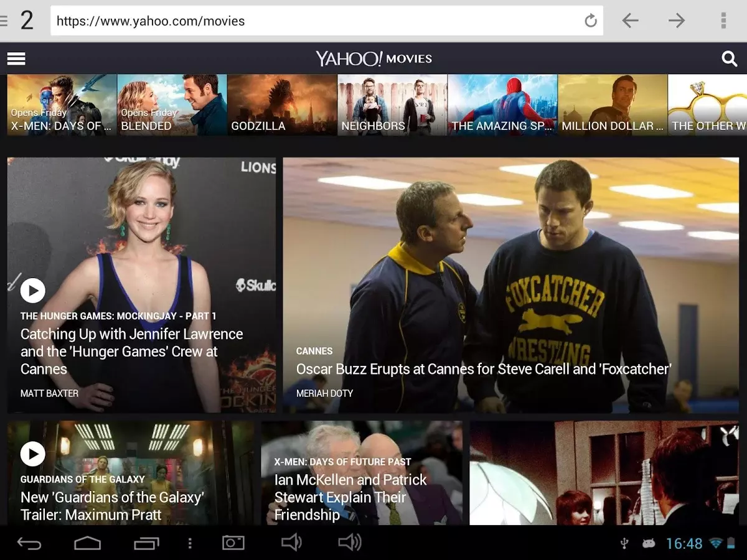Play the Guardians of the Galaxy trailer

point(33,454)
